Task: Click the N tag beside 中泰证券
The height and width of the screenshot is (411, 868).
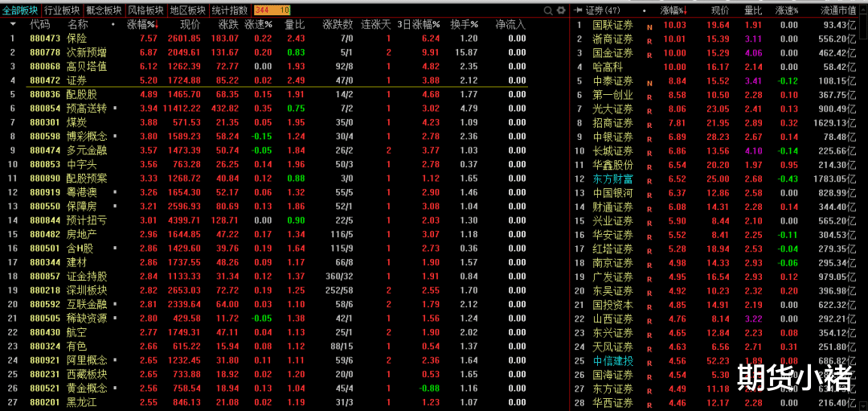Action: pyautogui.click(x=649, y=83)
